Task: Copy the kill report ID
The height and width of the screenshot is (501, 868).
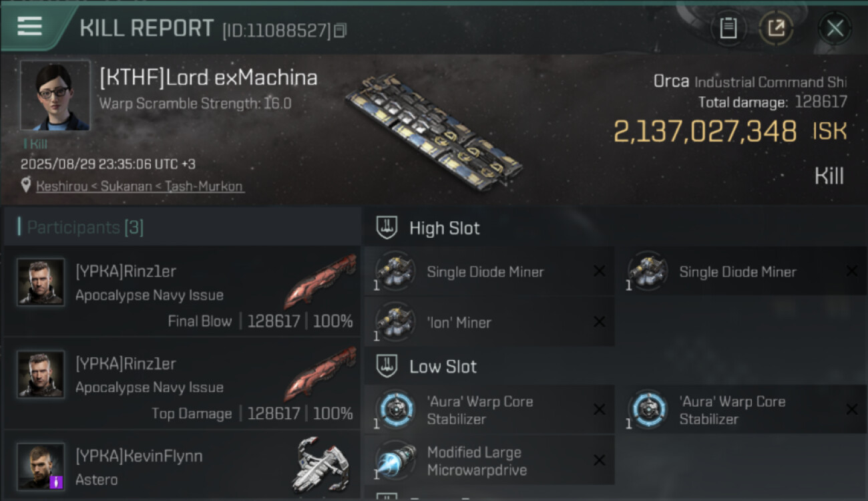Action: 341,31
